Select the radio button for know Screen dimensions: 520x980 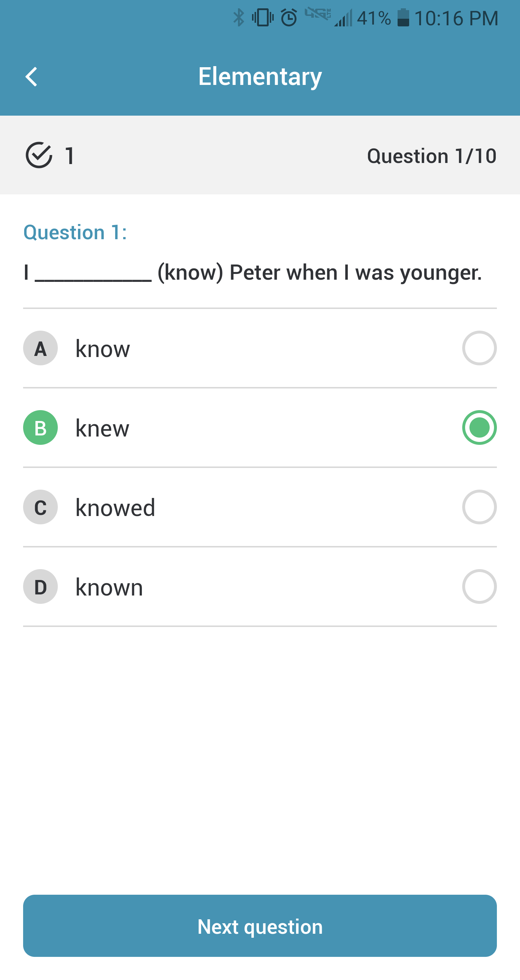(479, 348)
